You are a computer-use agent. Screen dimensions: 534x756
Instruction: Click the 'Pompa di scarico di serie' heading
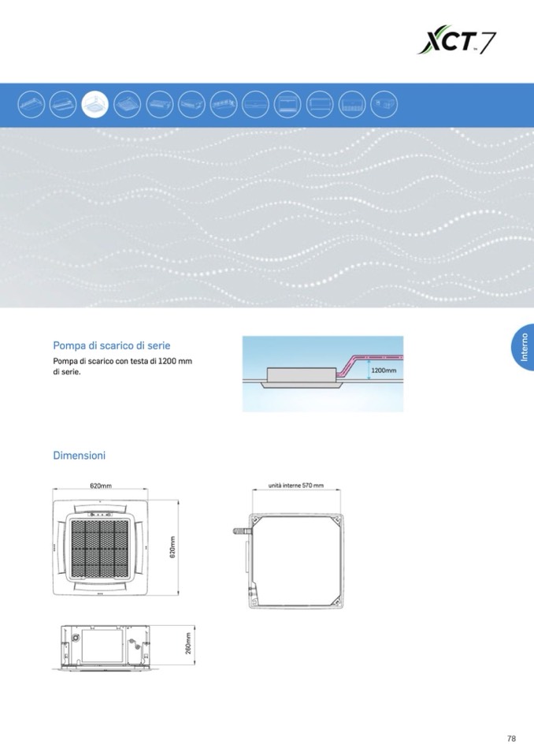pyautogui.click(x=111, y=345)
